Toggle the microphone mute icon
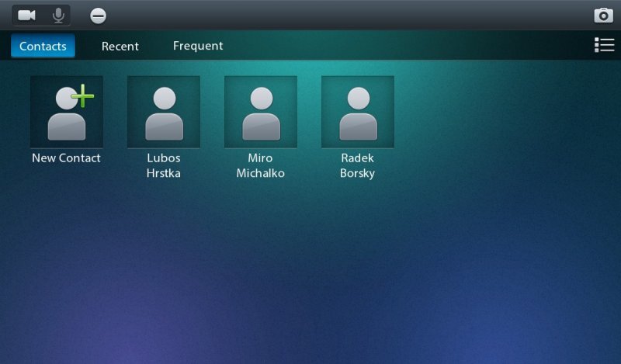The width and height of the screenshot is (621, 364). pyautogui.click(x=58, y=16)
